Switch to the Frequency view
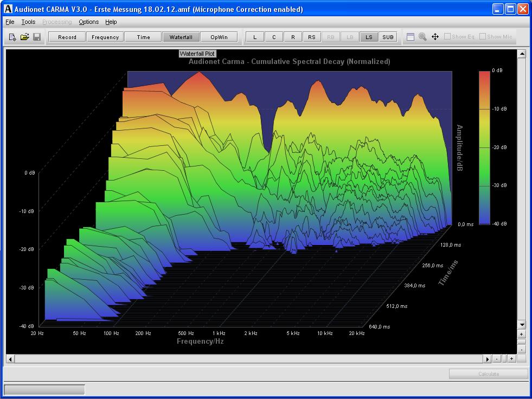Image resolution: width=532 pixels, height=399 pixels. [x=105, y=37]
